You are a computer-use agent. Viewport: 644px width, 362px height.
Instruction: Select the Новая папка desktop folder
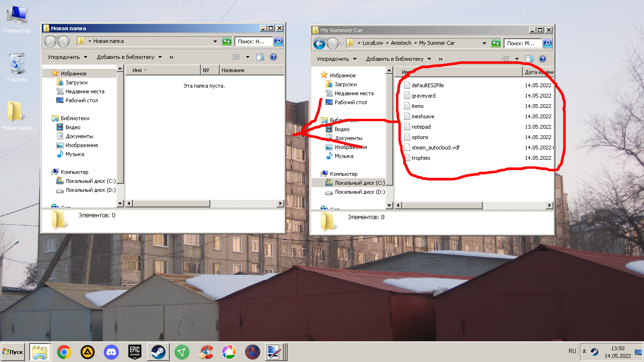point(17,115)
